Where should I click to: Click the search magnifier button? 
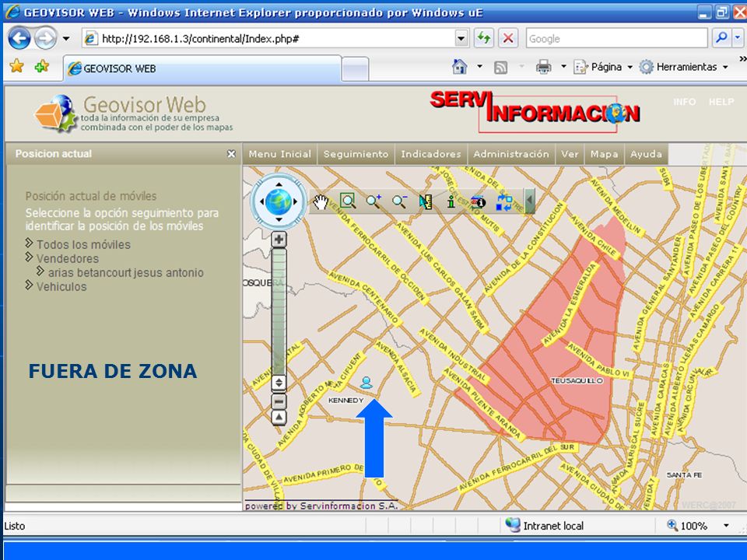(722, 37)
